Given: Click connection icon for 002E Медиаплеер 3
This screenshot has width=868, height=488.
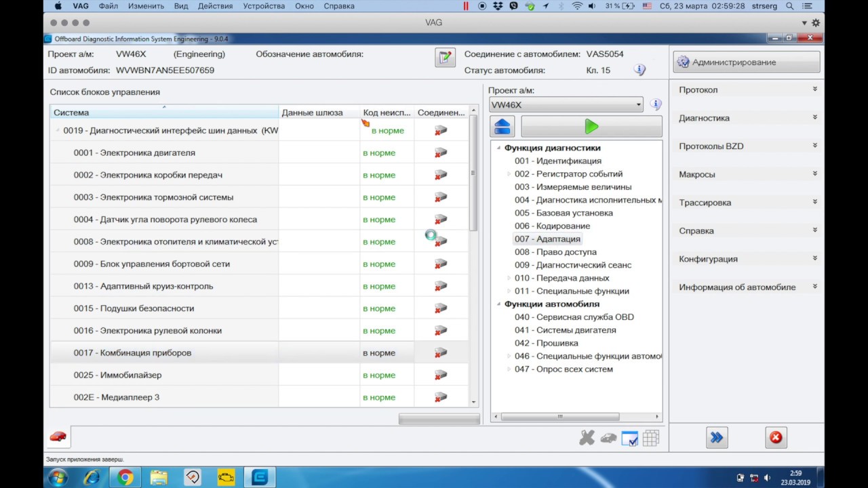Looking at the screenshot, I should coord(441,397).
